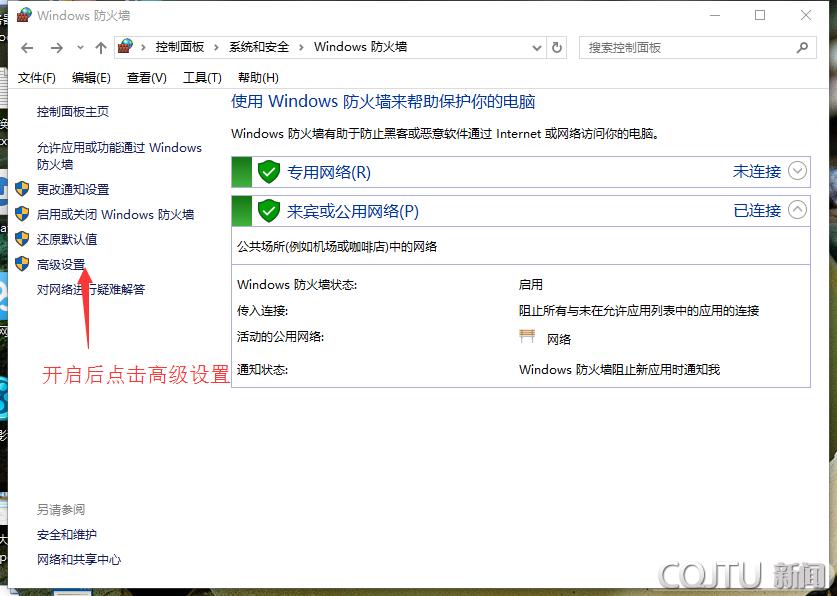Viewport: 837px width, 596px height.
Task: Click the Windows 防火墙状态: label
Action: point(297,285)
